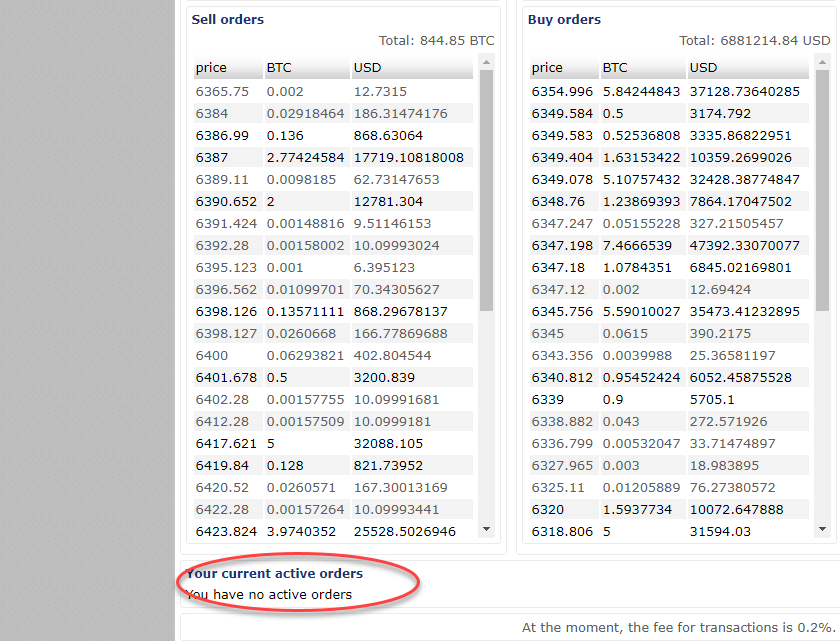Choose buy price 6347.18
The image size is (840, 641).
tap(558, 267)
